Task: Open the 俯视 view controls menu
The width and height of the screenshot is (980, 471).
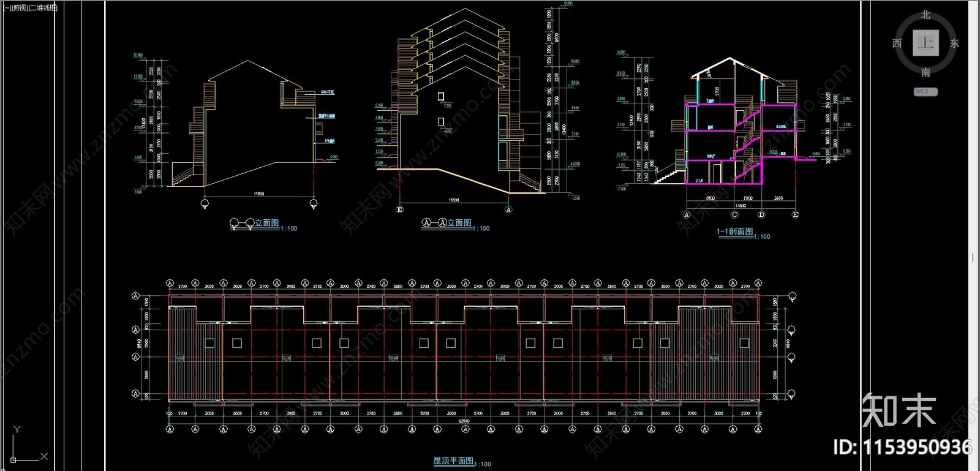Action: click(x=20, y=8)
